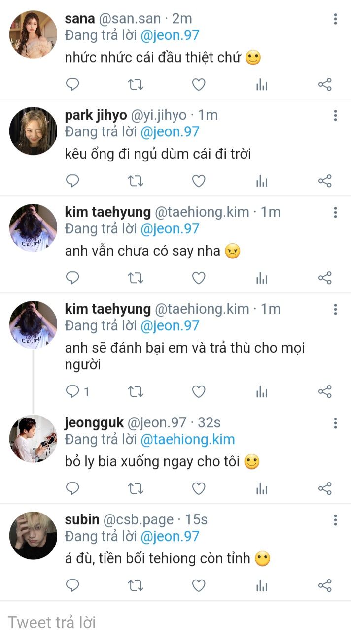Screen dimensions: 351x644
Task: Open sana's profile picture
Action: tap(34, 34)
